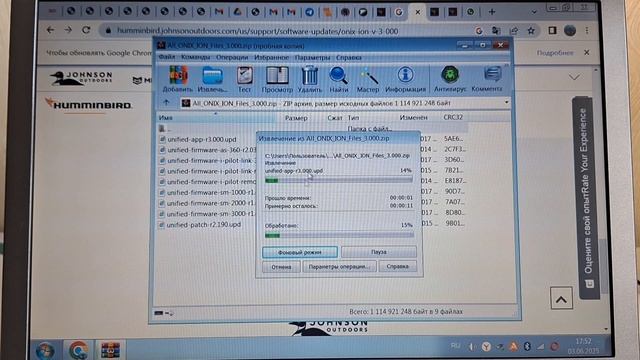
Task: Click the current file extraction progress bar
Action: pos(338,180)
